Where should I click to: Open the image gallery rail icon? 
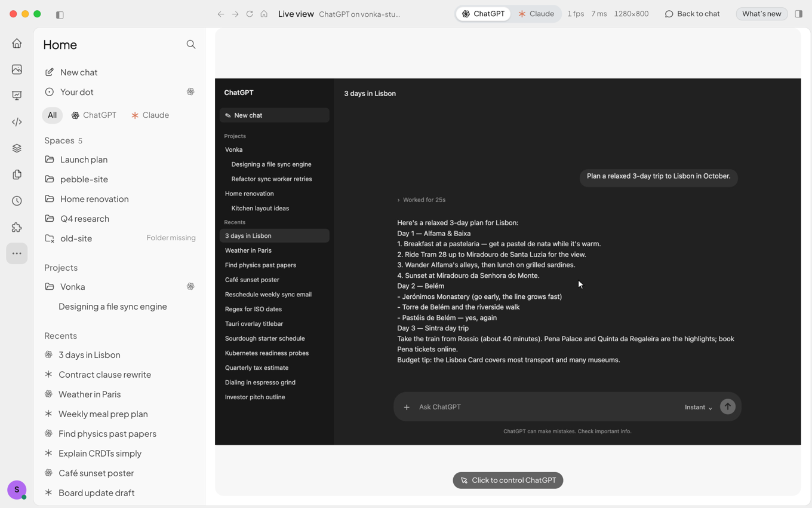(17, 69)
